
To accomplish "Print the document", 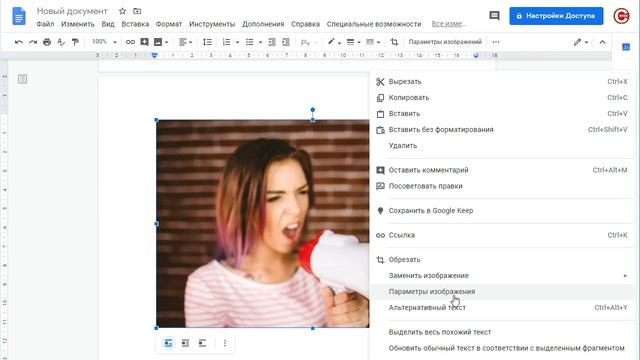I will click(47, 42).
